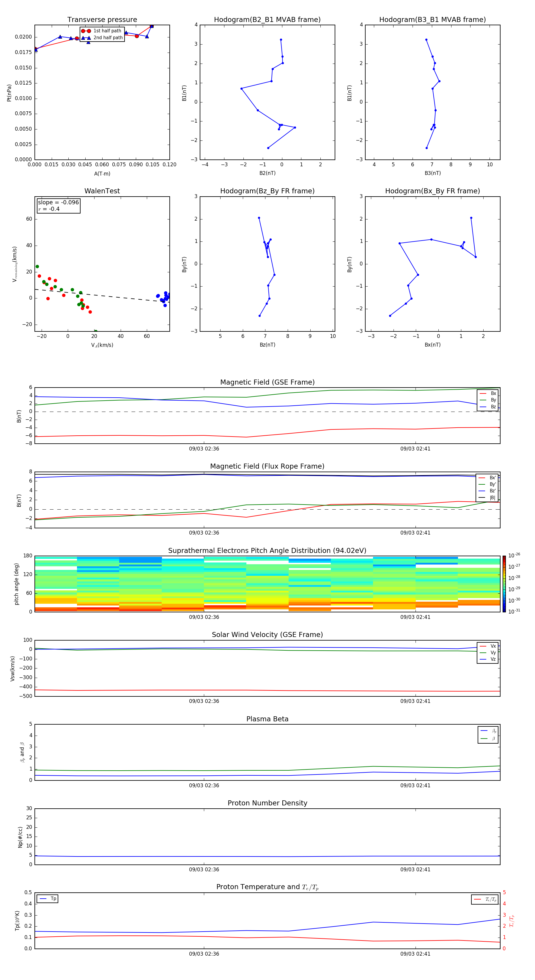Viewport: 535px width, 980px height.
Task: Click the 'V_remaining(km/s)' y-axis label
Action: tap(15, 264)
